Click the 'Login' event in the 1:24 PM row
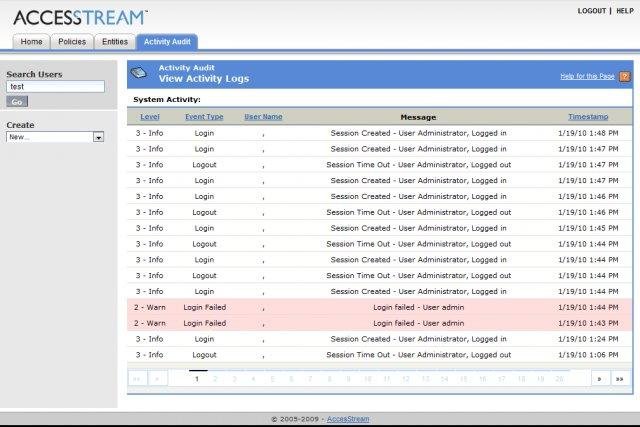640x427 pixels. [x=204, y=339]
